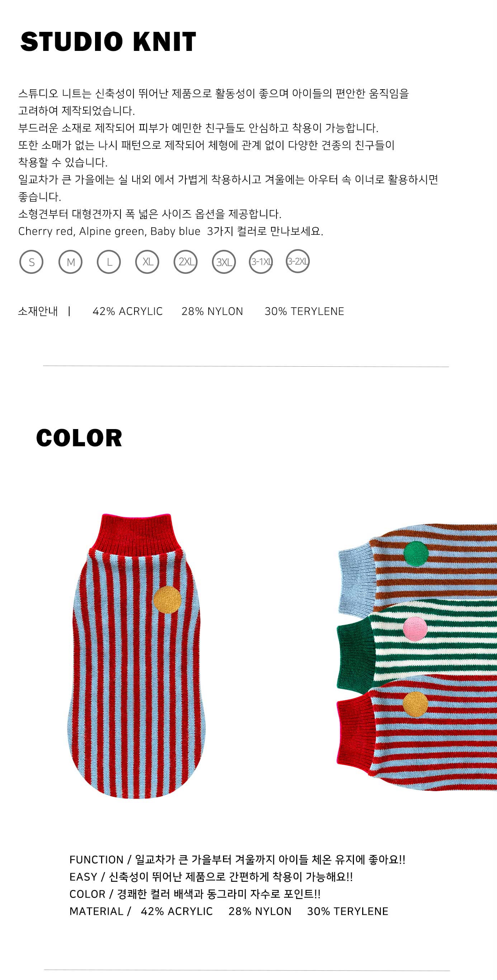
Task: Select the M size circle
Action: pos(70,262)
